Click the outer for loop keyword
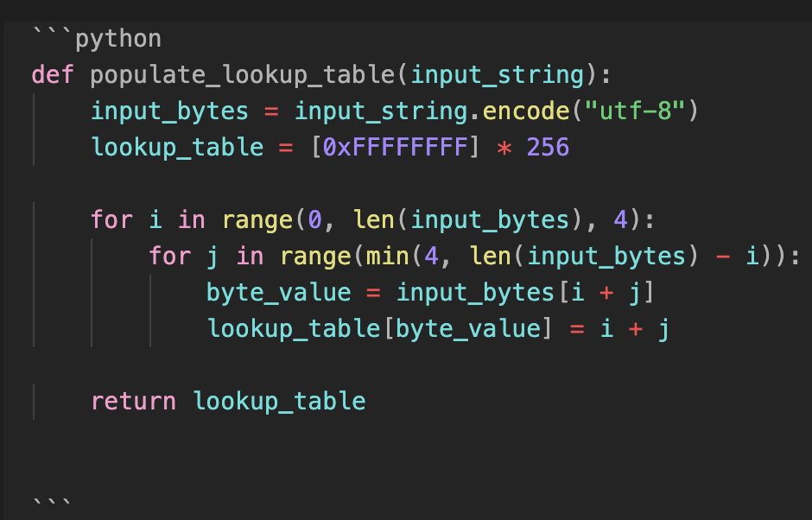This screenshot has height=520, width=812. 111,220
